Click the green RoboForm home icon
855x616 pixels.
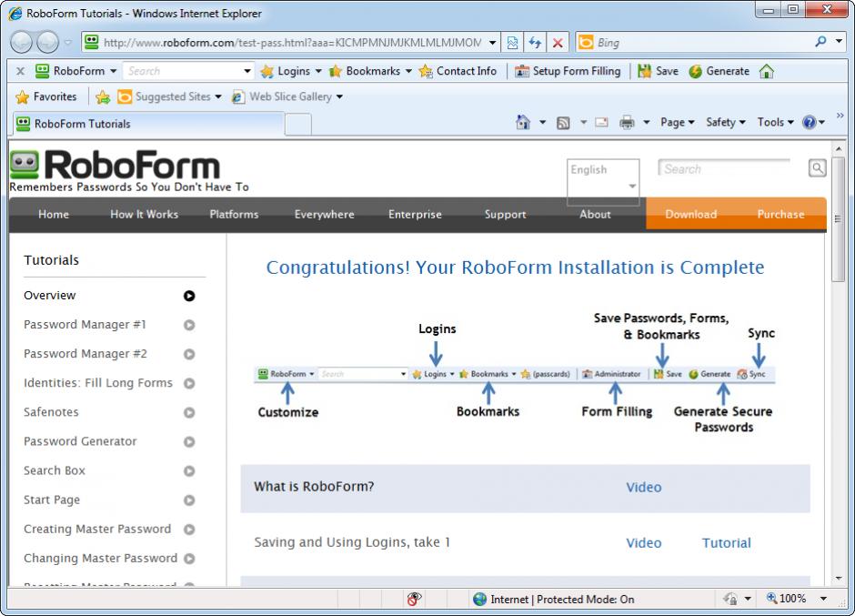[x=766, y=72]
